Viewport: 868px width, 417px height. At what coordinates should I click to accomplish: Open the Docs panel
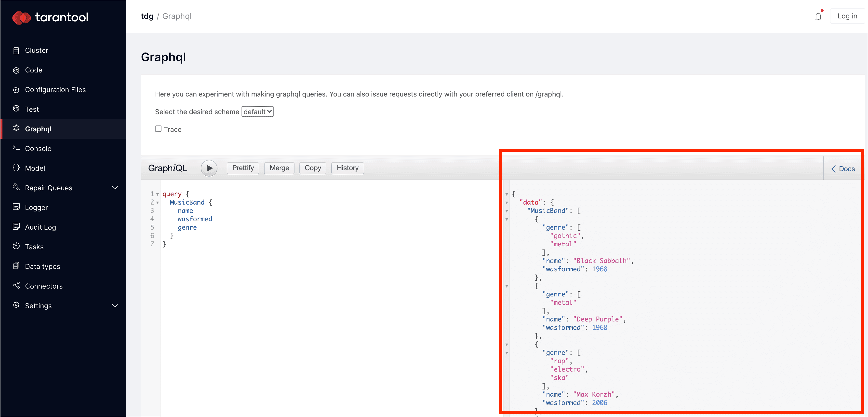pos(843,168)
